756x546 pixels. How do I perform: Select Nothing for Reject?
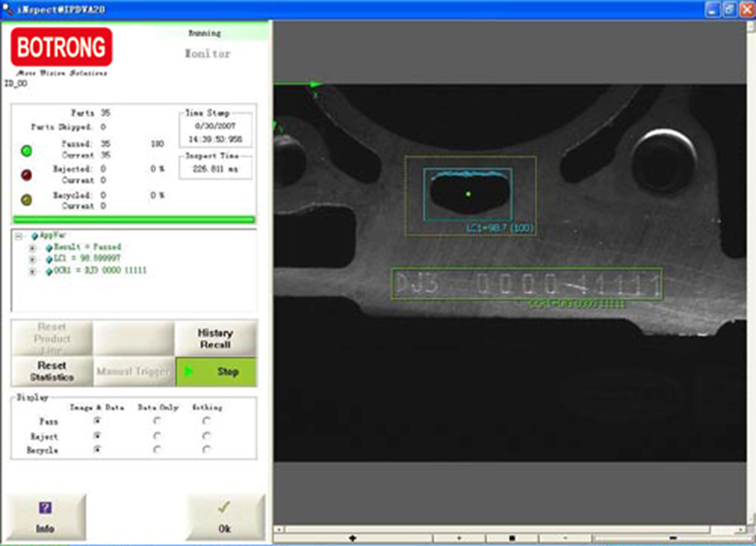point(207,436)
